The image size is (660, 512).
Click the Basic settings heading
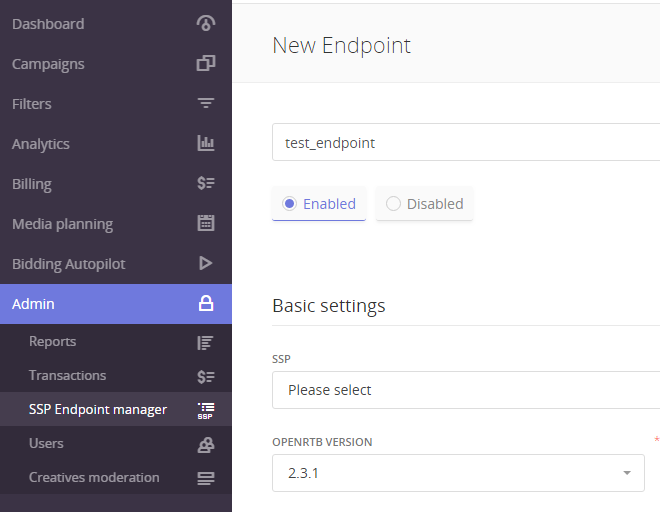[329, 306]
